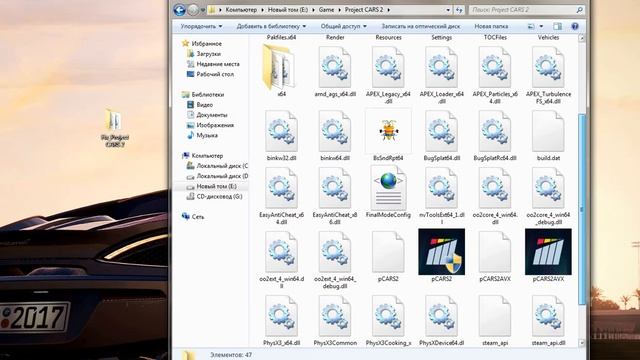Select the BsSndRpt64 bug icon
The width and height of the screenshot is (640, 360).
point(388,131)
